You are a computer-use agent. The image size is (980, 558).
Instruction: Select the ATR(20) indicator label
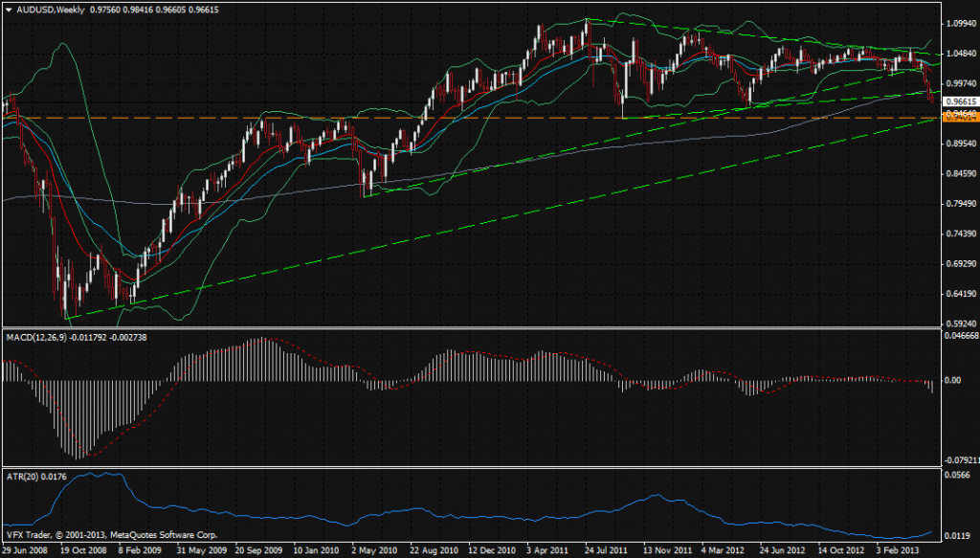23,473
